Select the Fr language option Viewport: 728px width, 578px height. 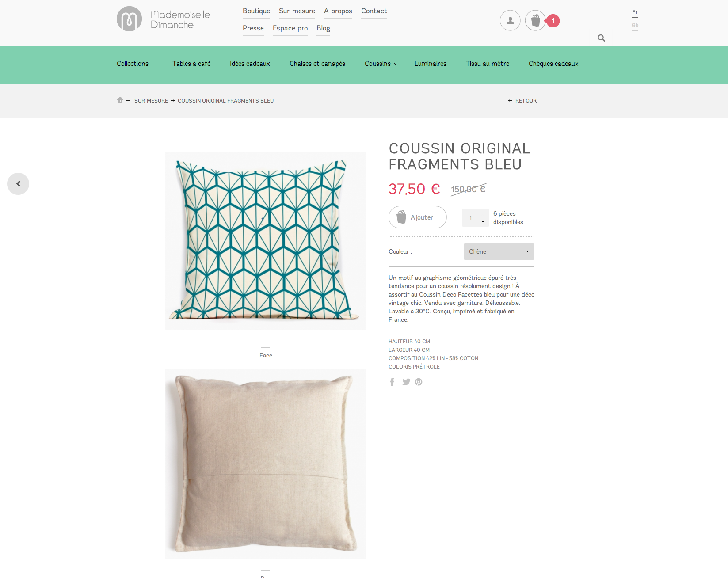point(635,12)
